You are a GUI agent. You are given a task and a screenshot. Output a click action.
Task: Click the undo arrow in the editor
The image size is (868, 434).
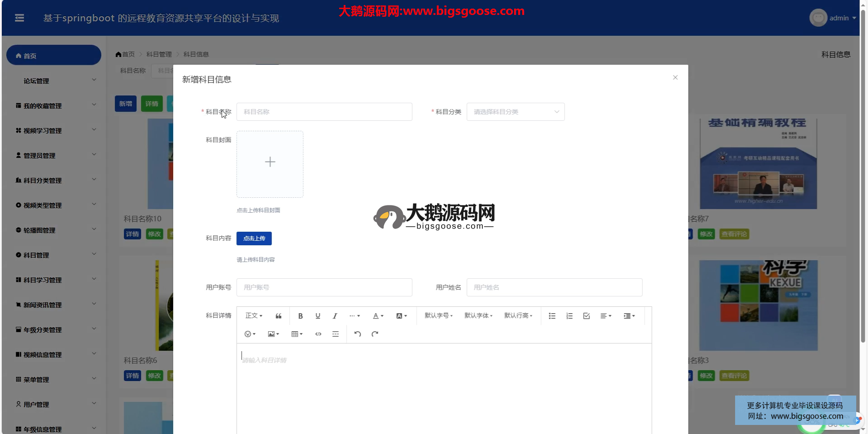358,334
